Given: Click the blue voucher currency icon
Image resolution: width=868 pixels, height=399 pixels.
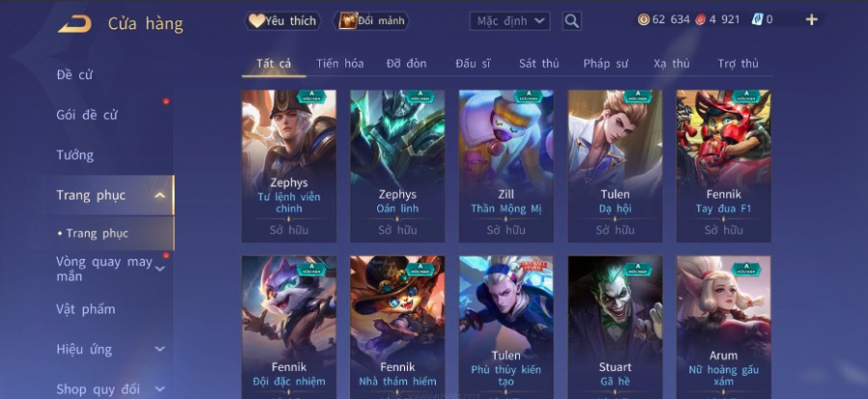Looking at the screenshot, I should pyautogui.click(x=757, y=20).
